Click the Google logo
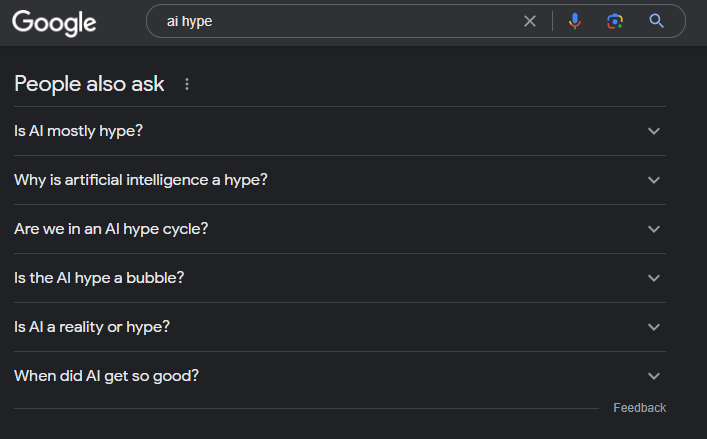 [54, 23]
